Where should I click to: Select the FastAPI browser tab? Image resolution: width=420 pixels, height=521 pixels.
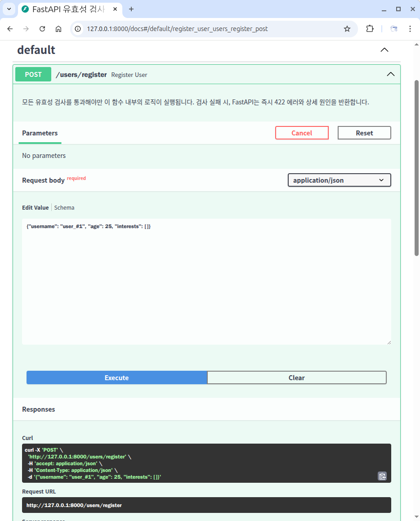coord(70,9)
